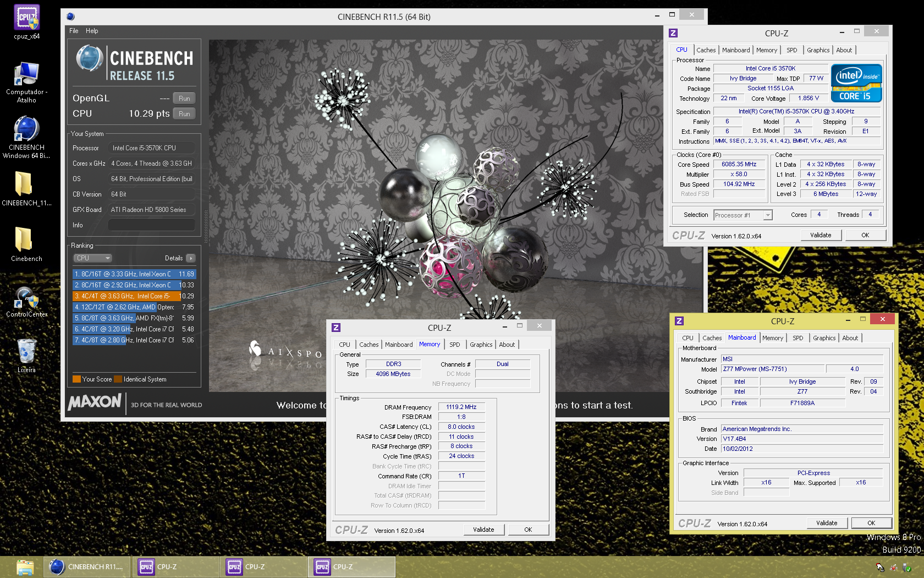Image resolution: width=924 pixels, height=578 pixels.
Task: Open Memory tab in CPU-Z CPU window
Action: (766, 50)
